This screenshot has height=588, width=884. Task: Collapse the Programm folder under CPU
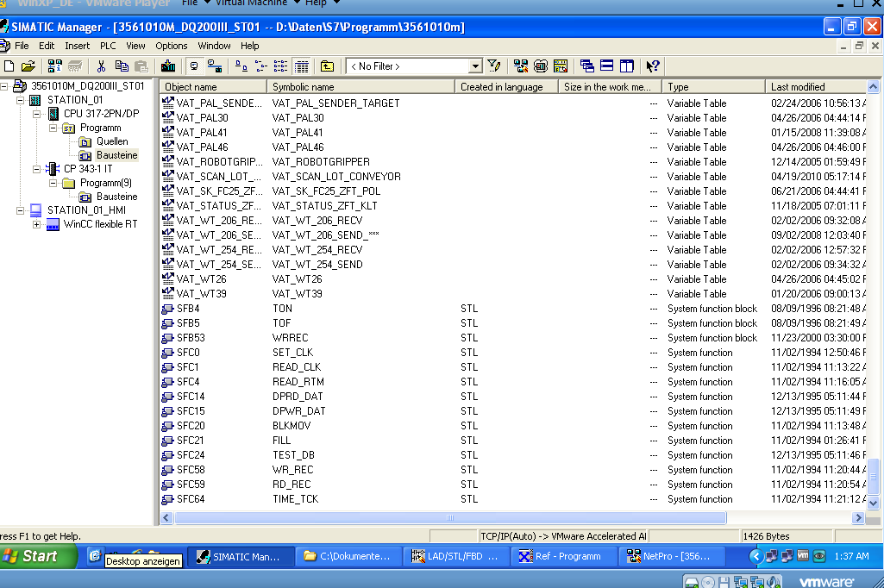[x=53, y=128]
